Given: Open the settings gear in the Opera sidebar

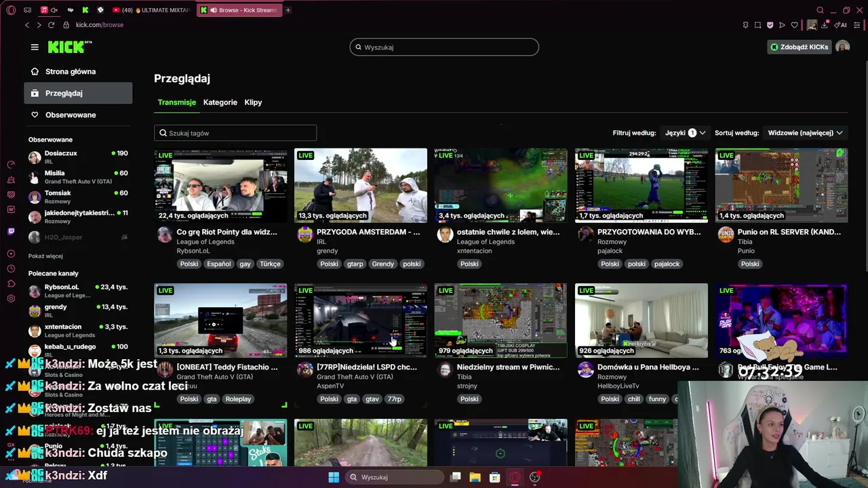Looking at the screenshot, I should tap(11, 299).
